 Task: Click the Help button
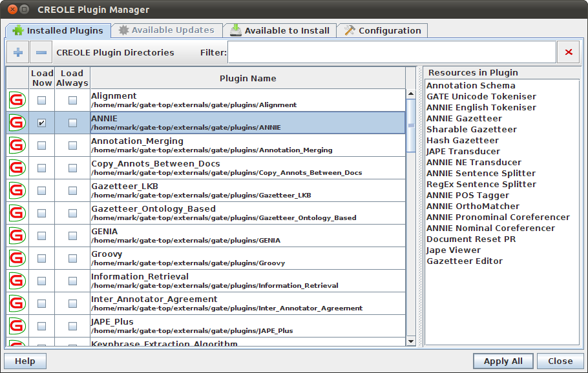25,361
